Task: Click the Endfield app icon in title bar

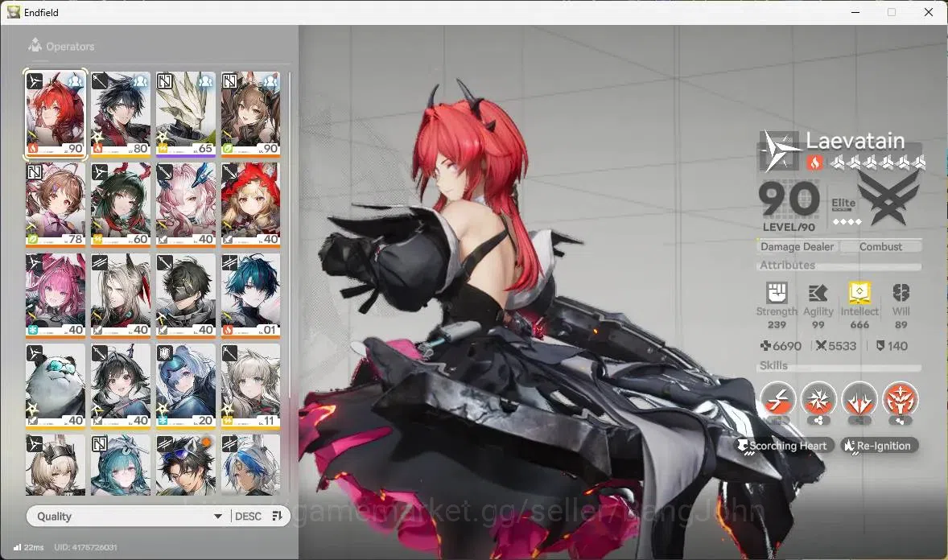Action: tap(14, 12)
